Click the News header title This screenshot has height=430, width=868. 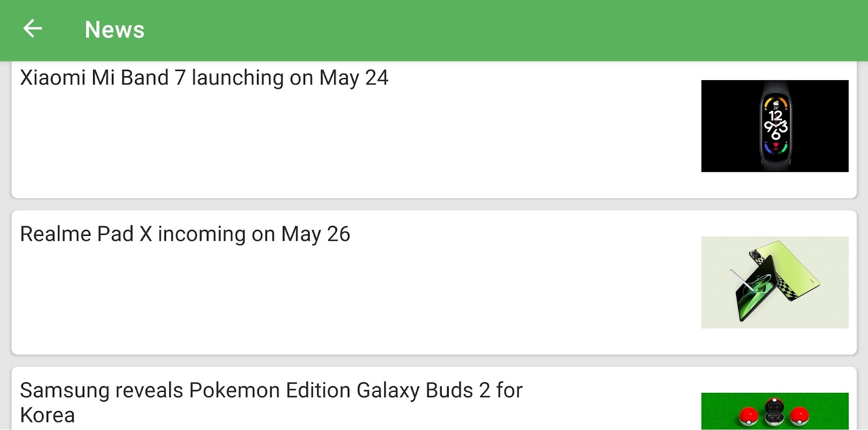(x=114, y=30)
